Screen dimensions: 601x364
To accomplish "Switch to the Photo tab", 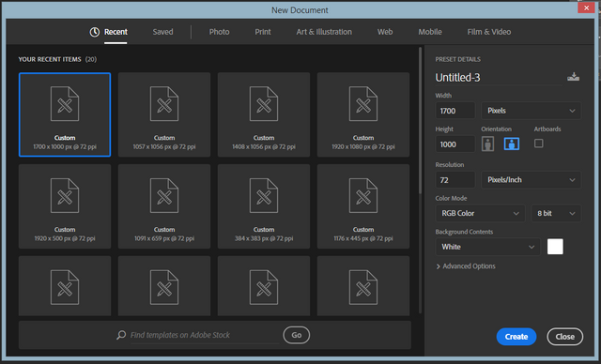I will coord(219,32).
